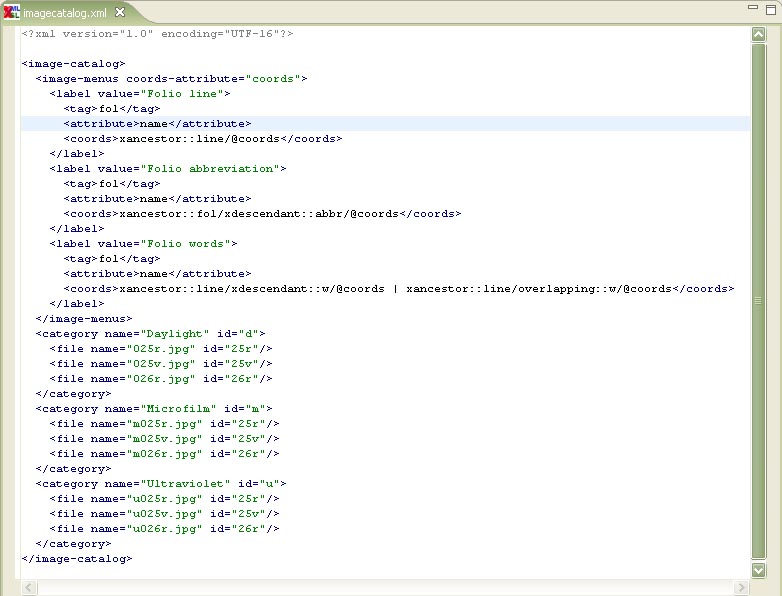
Task: Click the vertical scrollbar down arrow
Action: point(759,570)
